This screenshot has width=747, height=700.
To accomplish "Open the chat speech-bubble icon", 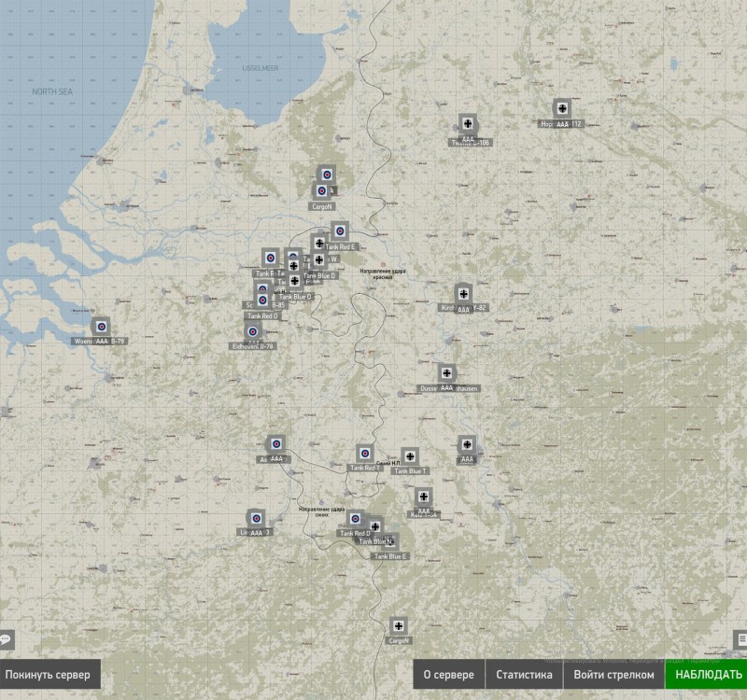I will (7, 639).
